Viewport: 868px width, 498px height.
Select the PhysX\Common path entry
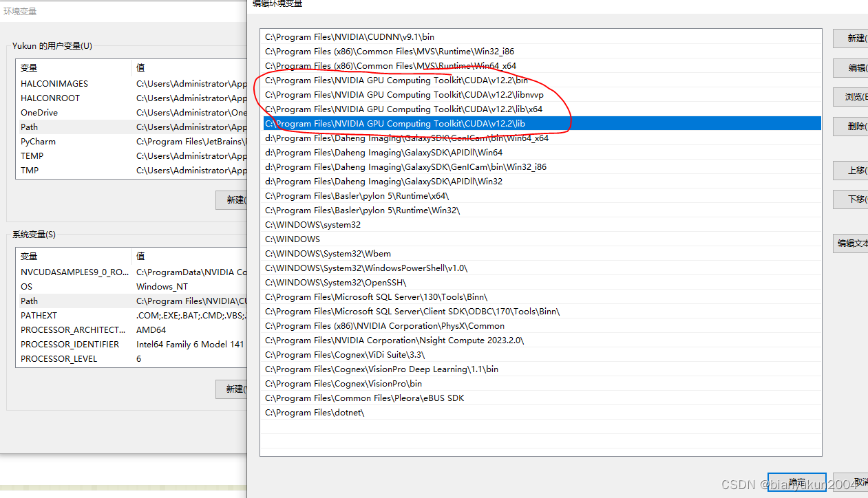pos(541,326)
